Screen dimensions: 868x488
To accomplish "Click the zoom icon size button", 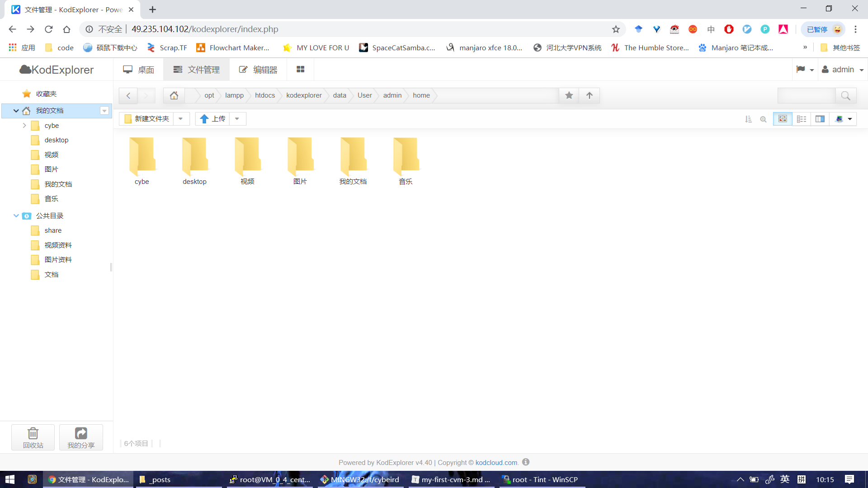I will click(x=764, y=119).
